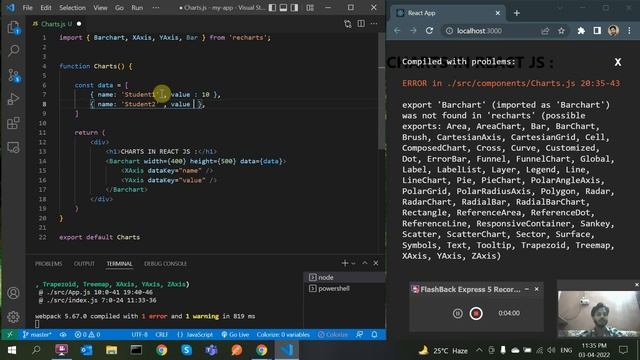This screenshot has height=360, width=640.
Task: Maximize the panel with the up chevron
Action: [x=365, y=263]
